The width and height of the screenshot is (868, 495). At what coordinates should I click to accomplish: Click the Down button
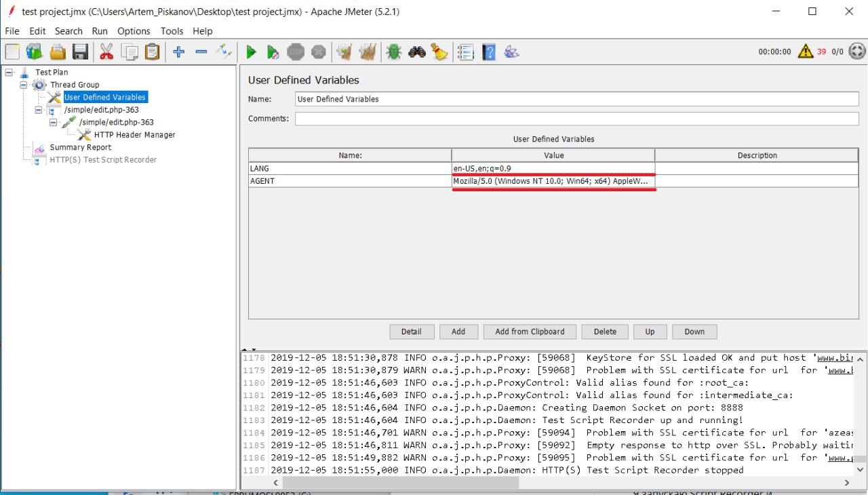click(694, 332)
